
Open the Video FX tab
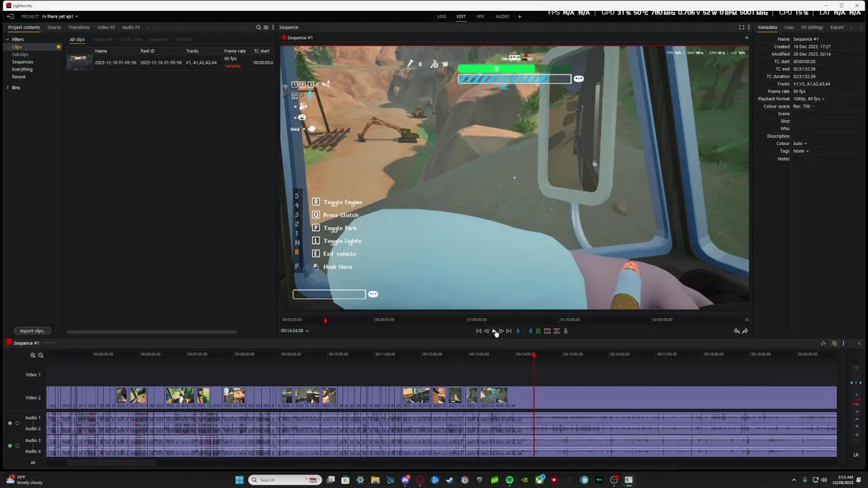tap(106, 27)
